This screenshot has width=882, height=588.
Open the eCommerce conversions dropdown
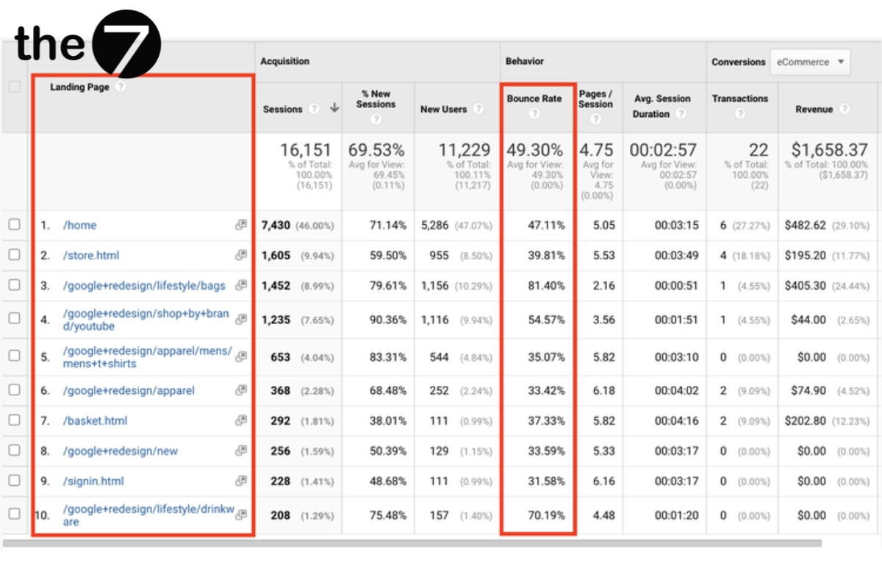[x=808, y=62]
